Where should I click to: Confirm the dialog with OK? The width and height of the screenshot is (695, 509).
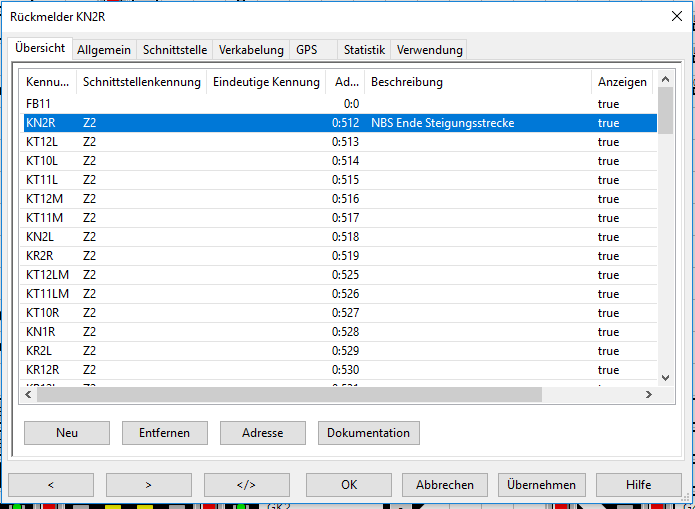click(x=348, y=485)
